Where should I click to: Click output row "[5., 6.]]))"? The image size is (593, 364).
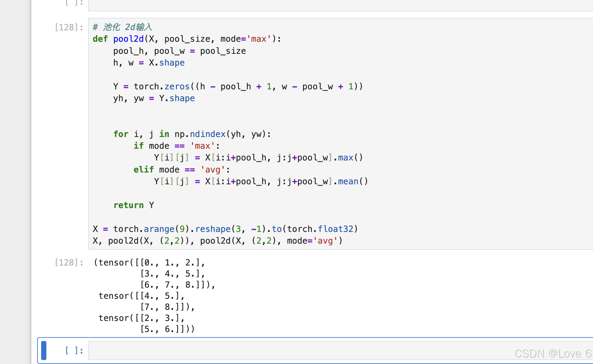point(168,329)
